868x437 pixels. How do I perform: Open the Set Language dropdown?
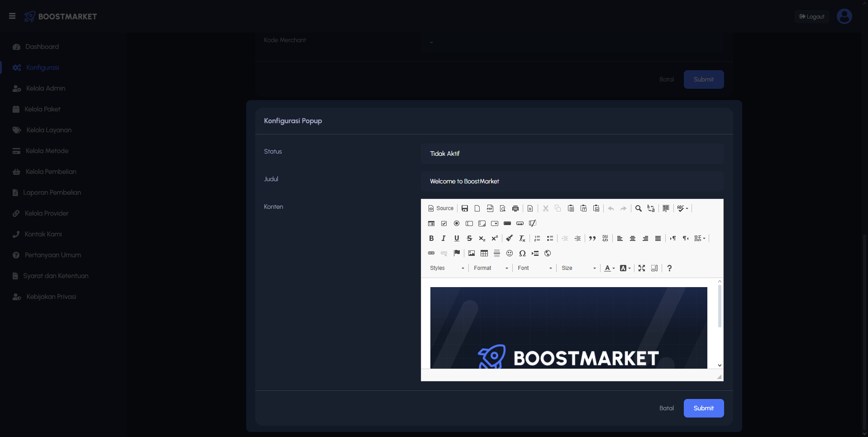700,238
